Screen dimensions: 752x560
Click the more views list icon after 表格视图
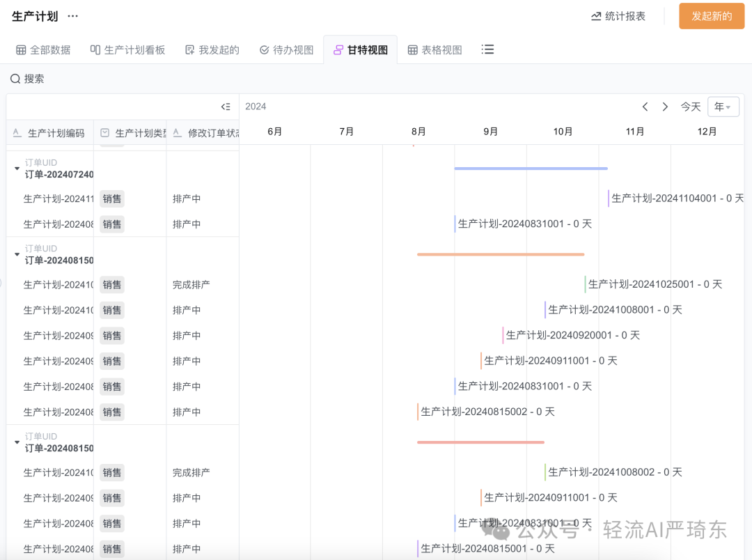point(487,49)
